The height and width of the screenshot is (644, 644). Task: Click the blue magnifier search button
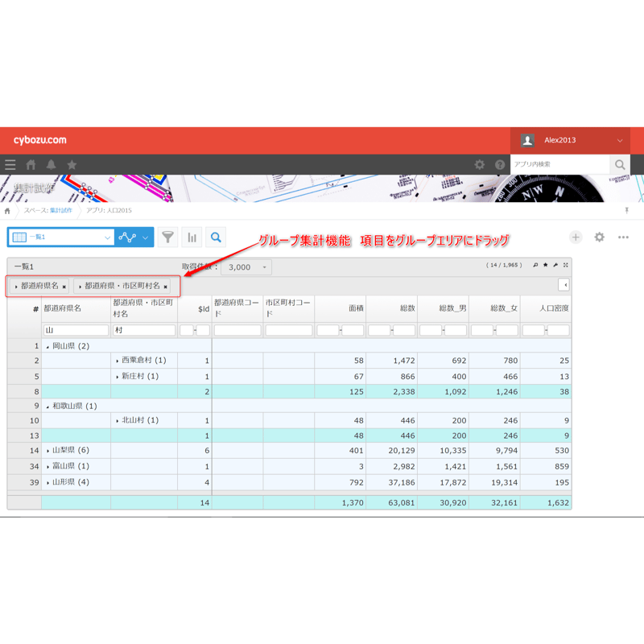216,237
